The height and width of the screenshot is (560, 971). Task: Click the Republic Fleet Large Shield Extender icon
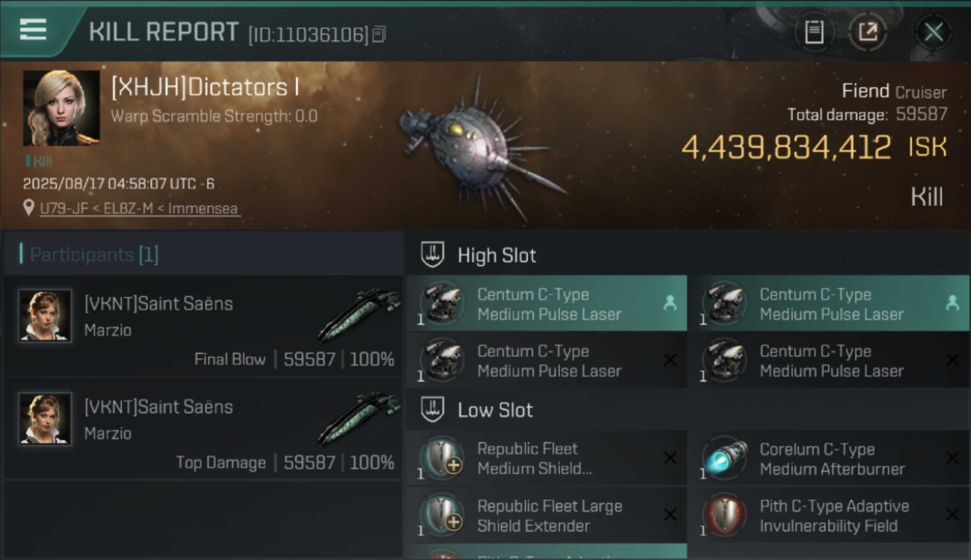(x=442, y=515)
